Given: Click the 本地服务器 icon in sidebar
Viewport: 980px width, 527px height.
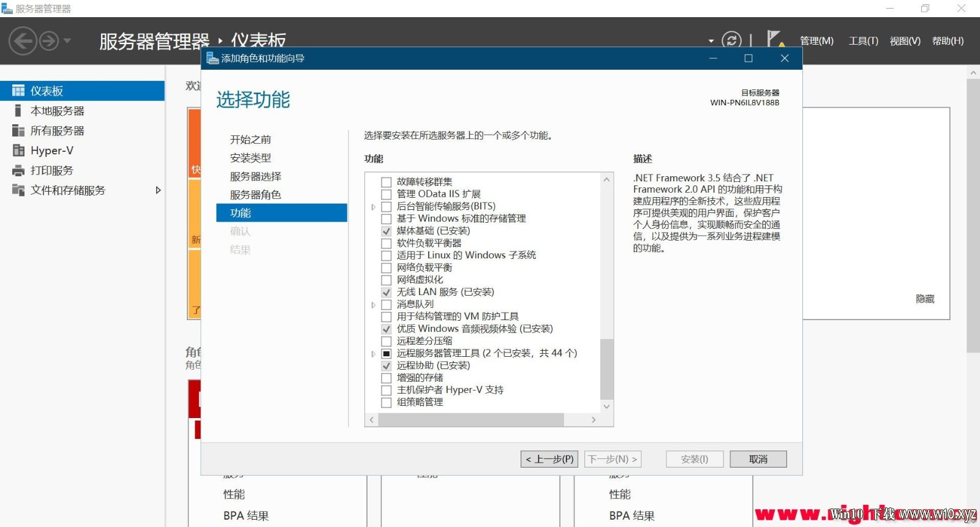Looking at the screenshot, I should click(18, 111).
